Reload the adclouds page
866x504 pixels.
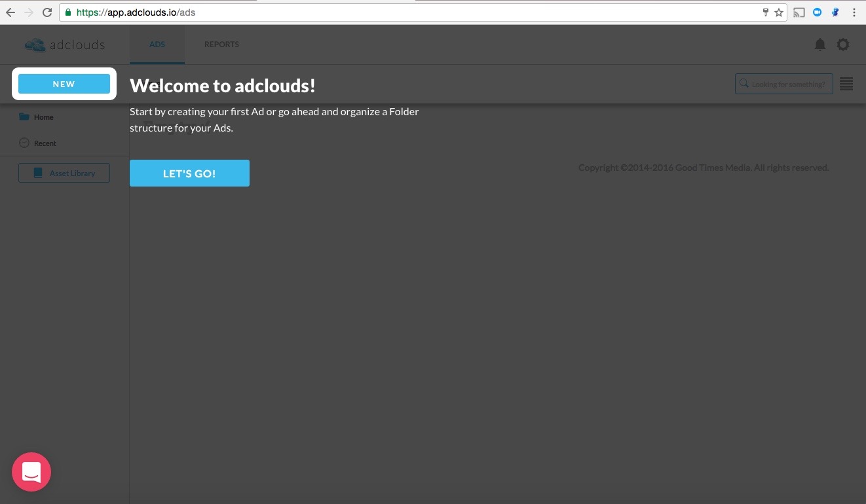pyautogui.click(x=47, y=12)
